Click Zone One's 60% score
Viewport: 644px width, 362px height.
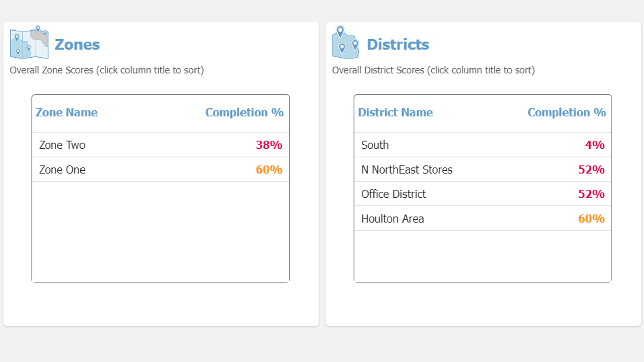pyautogui.click(x=269, y=170)
